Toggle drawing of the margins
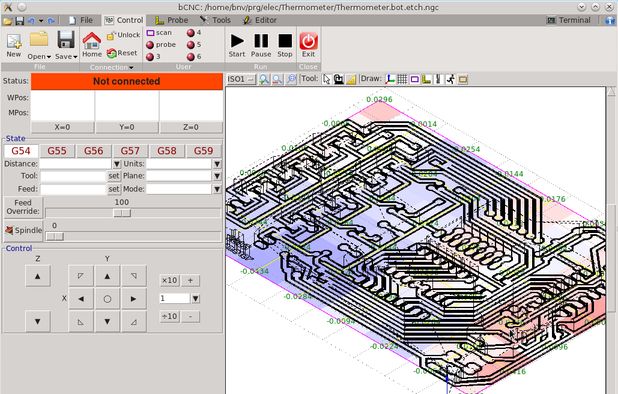The height and width of the screenshot is (394, 618). [414, 79]
